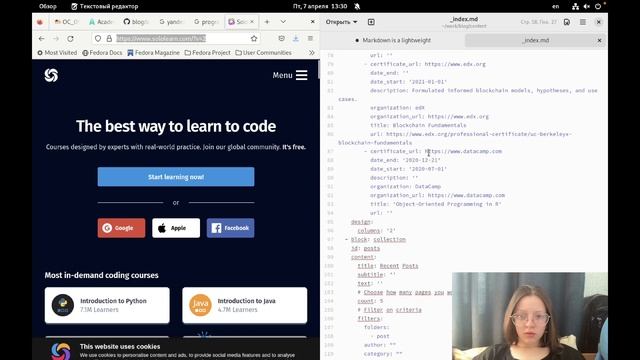Go back in Firefox
Image resolution: width=640 pixels, height=360 pixels.
pos(42,38)
